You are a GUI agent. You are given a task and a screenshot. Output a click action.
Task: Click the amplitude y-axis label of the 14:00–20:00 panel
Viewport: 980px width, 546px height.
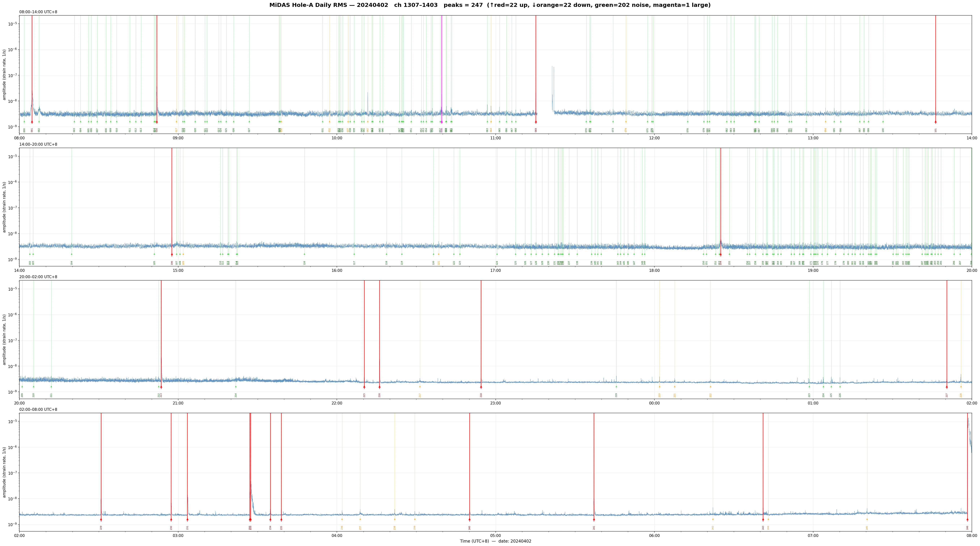[x=5, y=207]
